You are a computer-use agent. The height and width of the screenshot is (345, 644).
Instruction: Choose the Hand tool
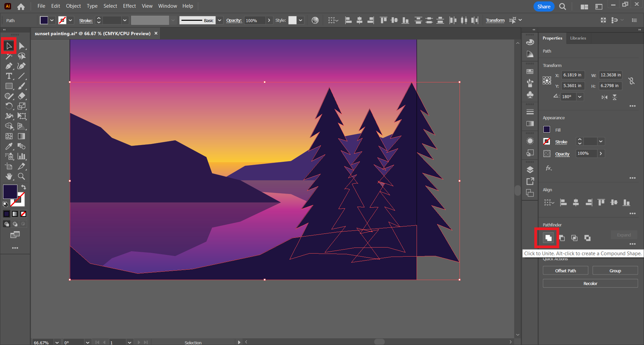9,177
